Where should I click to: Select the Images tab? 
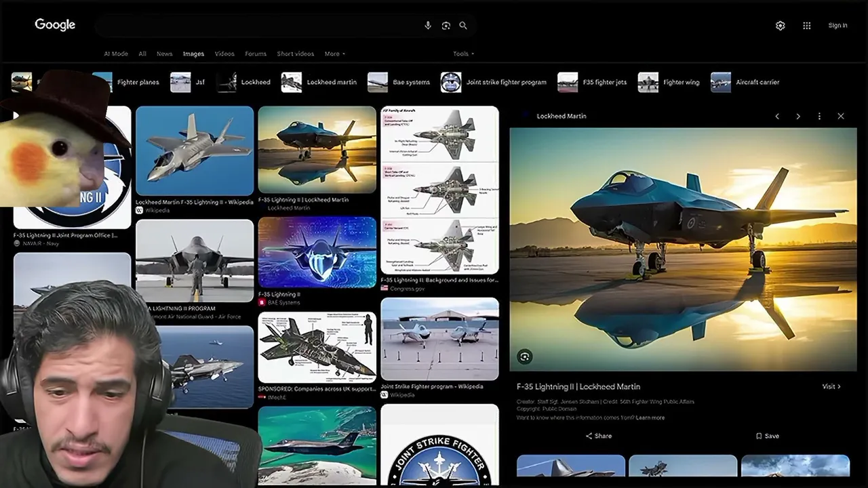(x=193, y=54)
